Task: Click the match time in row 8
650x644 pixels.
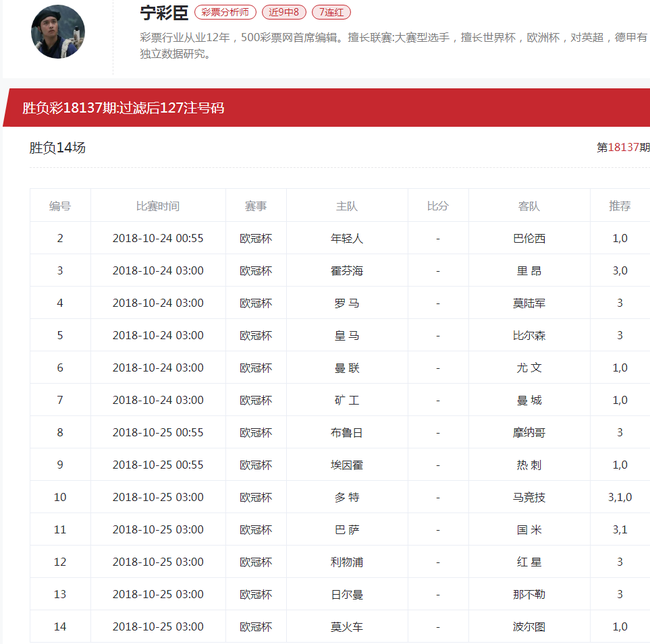Action: click(158, 433)
